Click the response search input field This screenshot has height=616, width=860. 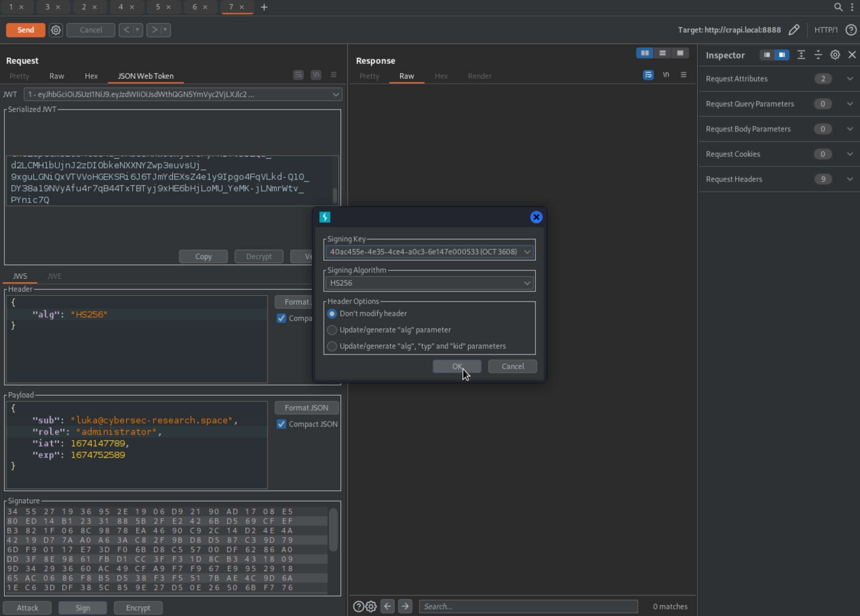point(528,606)
